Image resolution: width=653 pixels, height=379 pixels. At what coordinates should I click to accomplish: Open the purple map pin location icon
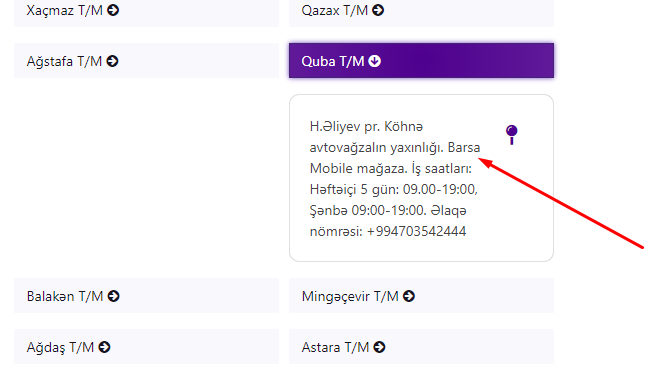(x=511, y=135)
